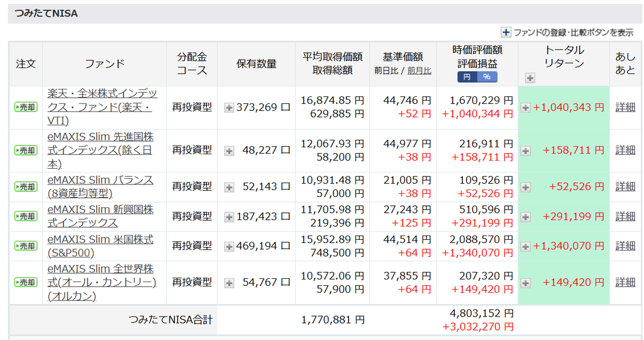This screenshot has height=340, width=644.
Task: Click the 売却 button for eMAXIS Slim 先進国株式インデックス
Action: [26, 150]
